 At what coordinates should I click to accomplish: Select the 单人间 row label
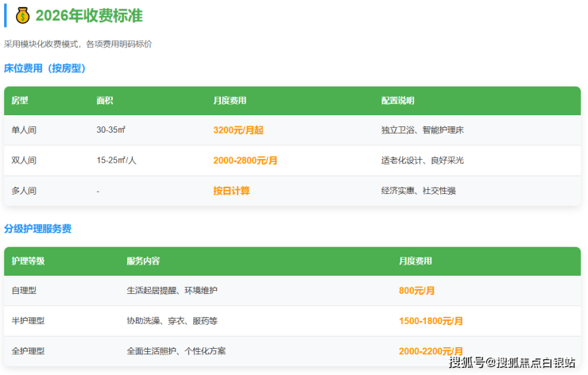(x=24, y=130)
